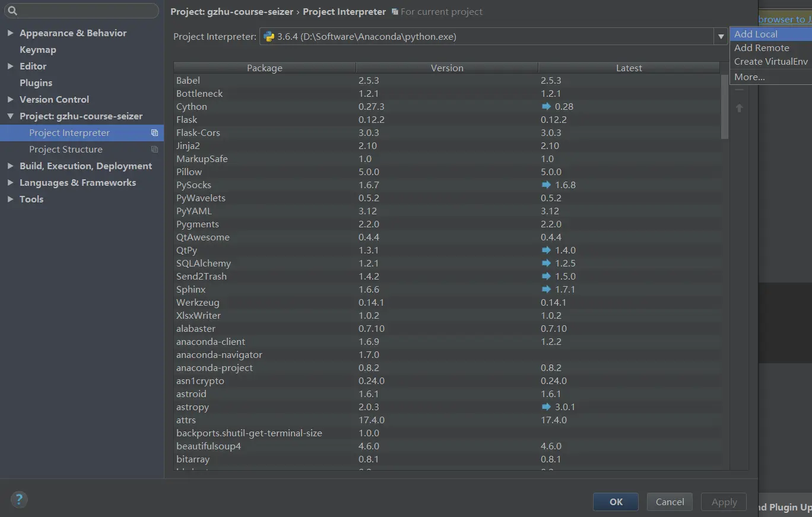Click the magnifier icon in the settings search
Image resolution: width=812 pixels, height=517 pixels.
click(x=12, y=11)
